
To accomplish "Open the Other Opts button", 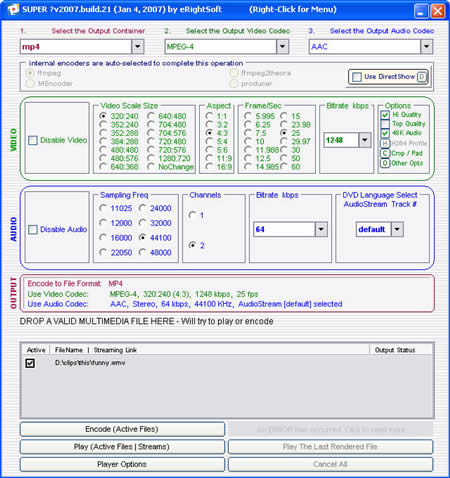I will point(385,163).
